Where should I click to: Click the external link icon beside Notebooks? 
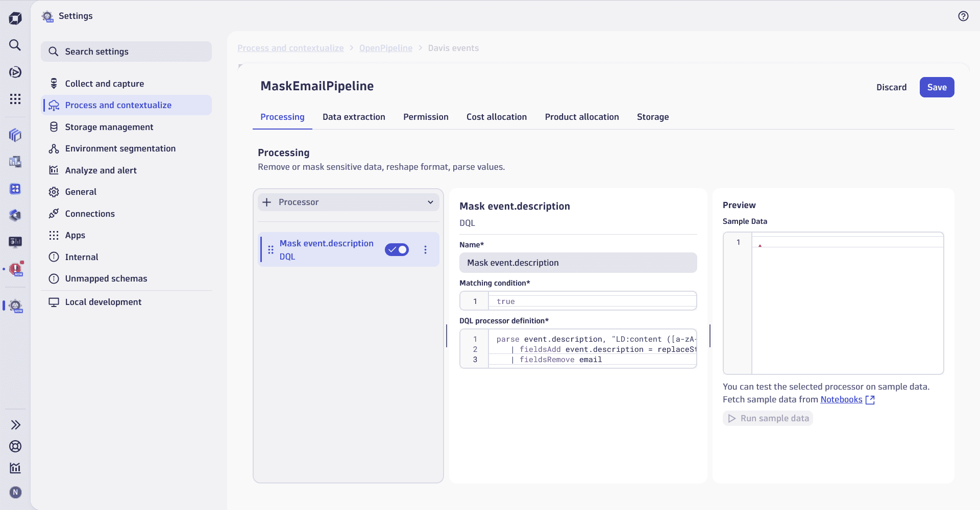coord(870,400)
